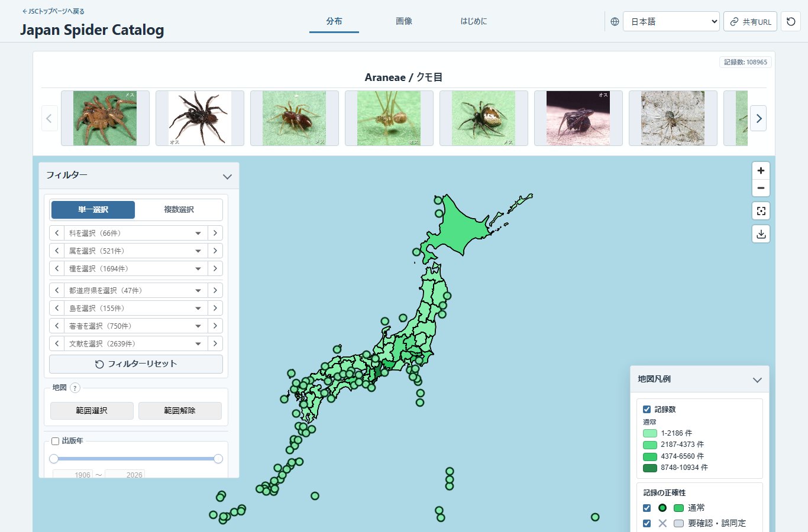The image size is (808, 532).
Task: Enable the 出版年 checkbox
Action: point(56,441)
